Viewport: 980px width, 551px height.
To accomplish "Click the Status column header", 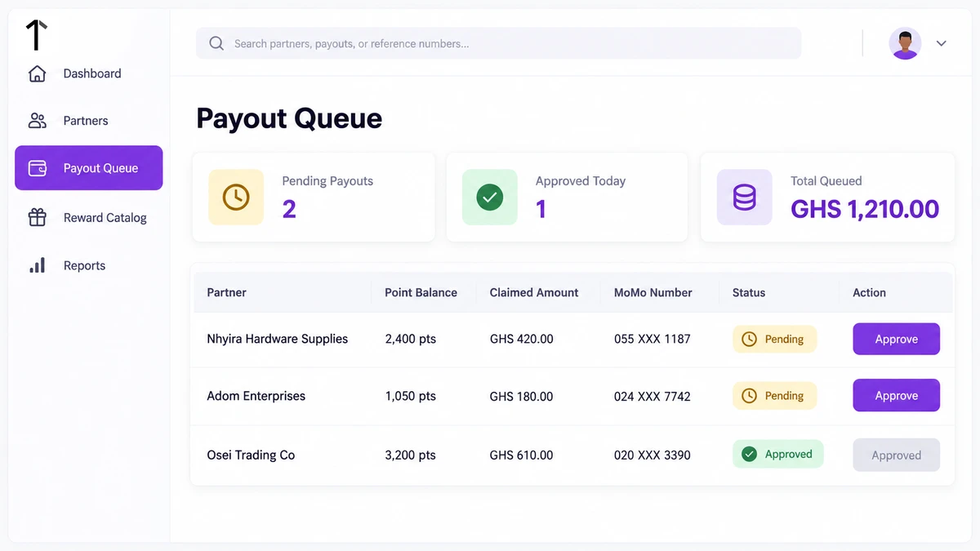I will click(749, 292).
